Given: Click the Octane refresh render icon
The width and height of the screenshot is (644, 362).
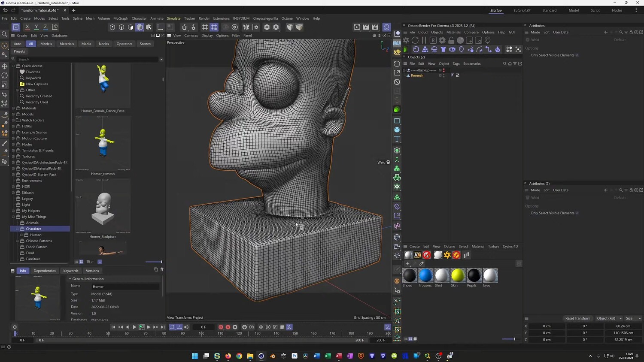Looking at the screenshot, I should tap(415, 40).
